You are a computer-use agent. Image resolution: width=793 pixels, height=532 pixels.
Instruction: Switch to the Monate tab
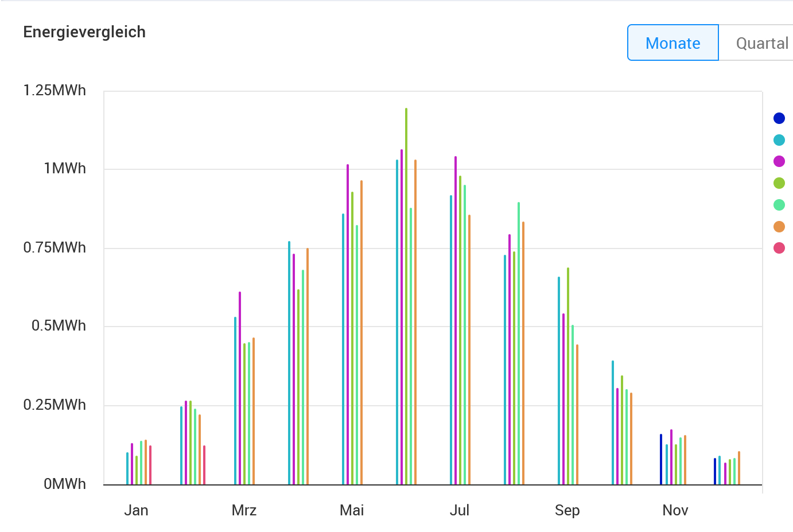click(673, 43)
